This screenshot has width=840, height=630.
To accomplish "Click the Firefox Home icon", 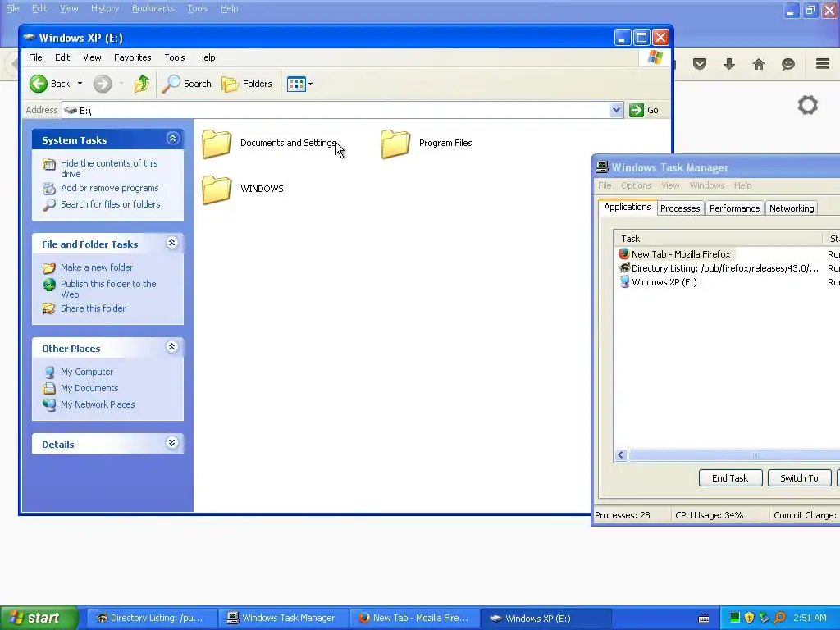I will coord(759,64).
